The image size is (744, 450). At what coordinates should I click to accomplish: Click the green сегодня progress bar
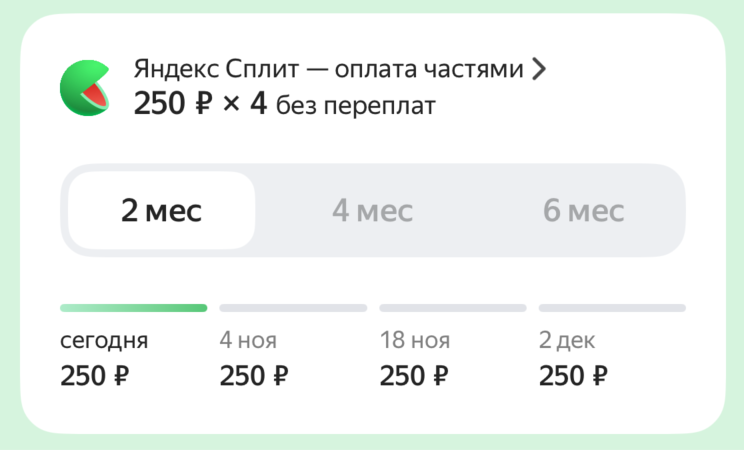(x=134, y=308)
